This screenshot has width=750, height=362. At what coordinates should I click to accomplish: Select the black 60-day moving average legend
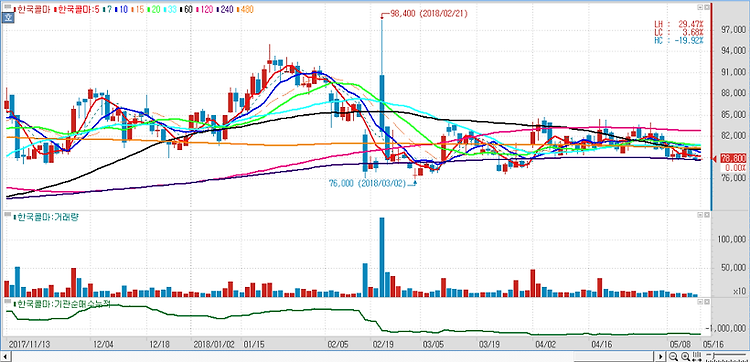pos(187,9)
